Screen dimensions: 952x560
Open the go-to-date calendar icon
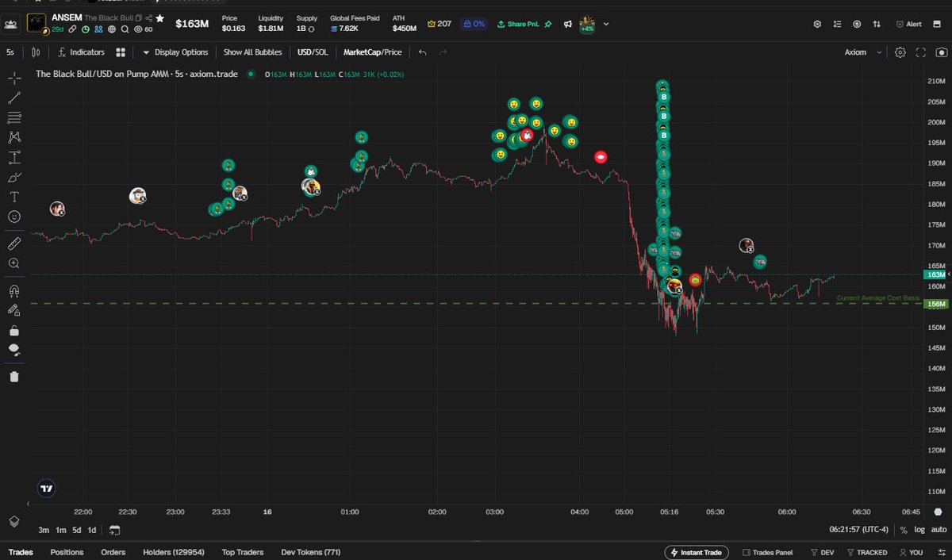pos(115,530)
